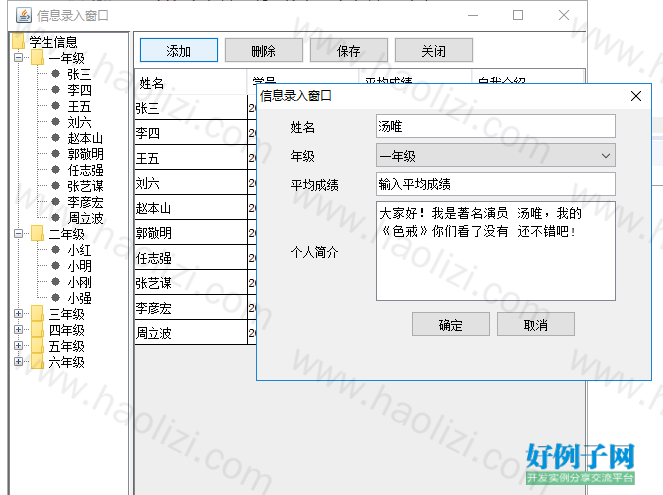
Task: Expand the 五年级 tree node
Action: click(18, 345)
